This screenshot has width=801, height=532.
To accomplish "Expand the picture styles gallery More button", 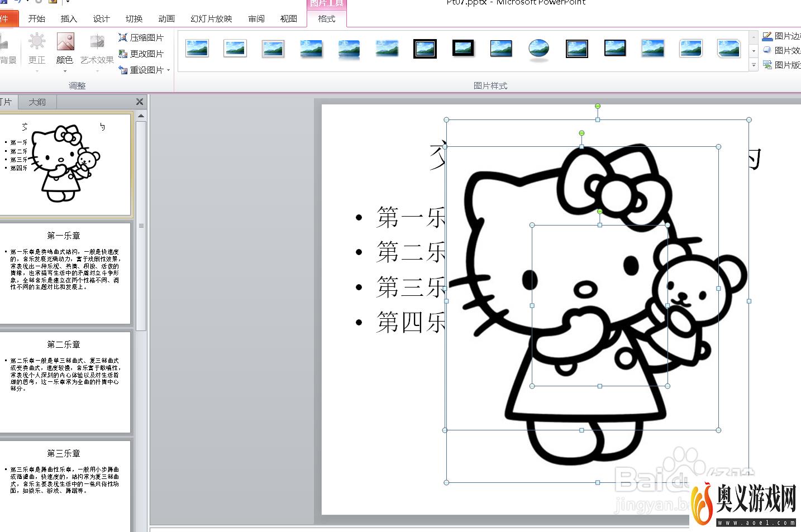I will pos(754,65).
